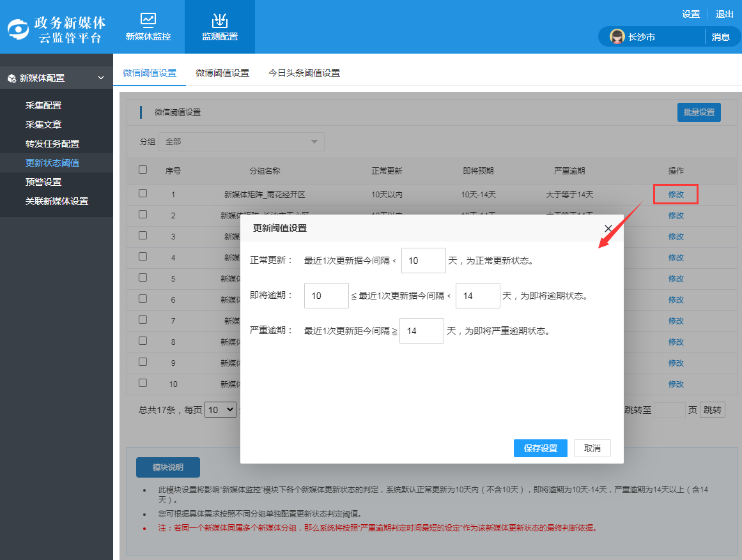Click the 新媒体配置 cube icon
The width and height of the screenshot is (742, 560).
(12, 78)
